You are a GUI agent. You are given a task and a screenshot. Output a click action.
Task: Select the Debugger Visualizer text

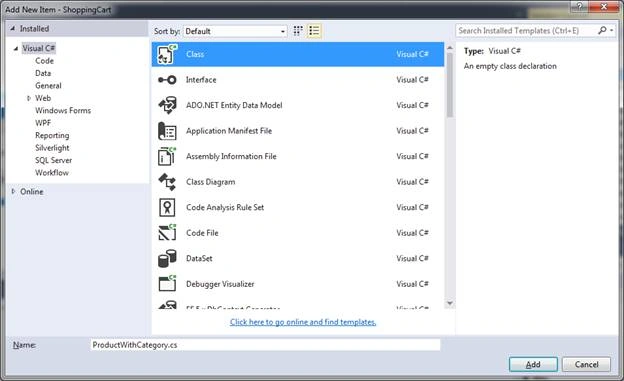click(x=220, y=284)
